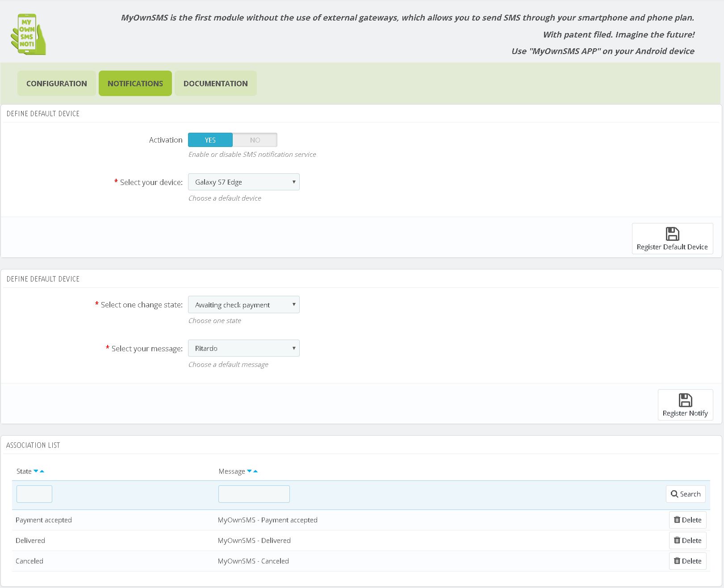Viewport: 724px width, 588px height.
Task: Click trash icon in Delivered row
Action: [677, 540]
